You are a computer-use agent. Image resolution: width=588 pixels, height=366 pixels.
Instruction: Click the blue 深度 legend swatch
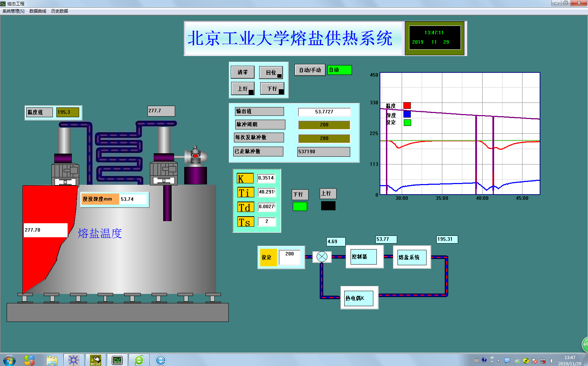point(407,114)
